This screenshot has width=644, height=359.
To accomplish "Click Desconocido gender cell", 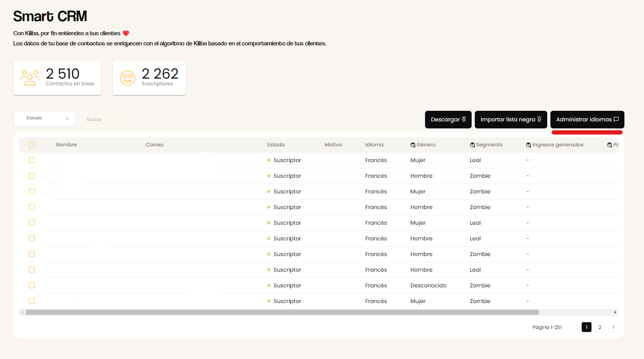I will pyautogui.click(x=428, y=285).
